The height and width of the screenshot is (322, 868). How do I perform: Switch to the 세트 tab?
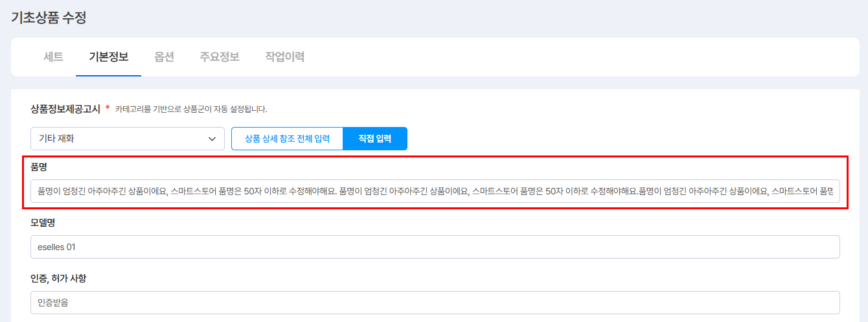tap(53, 57)
